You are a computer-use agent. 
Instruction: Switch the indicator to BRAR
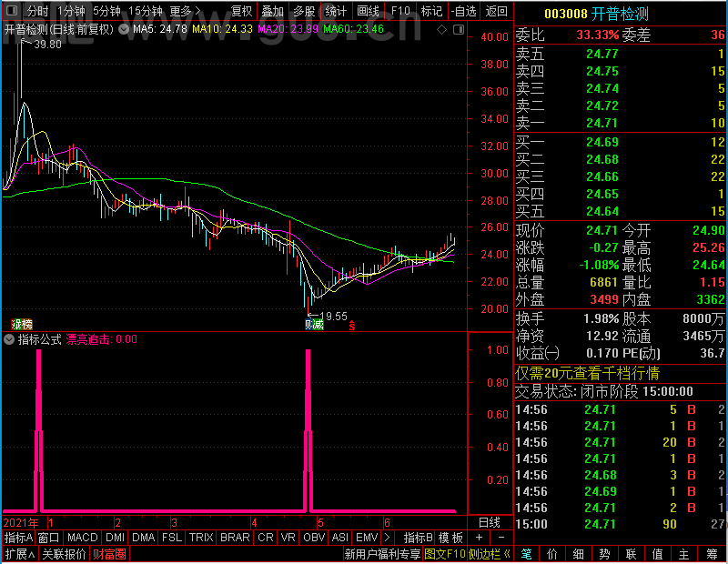tap(235, 538)
